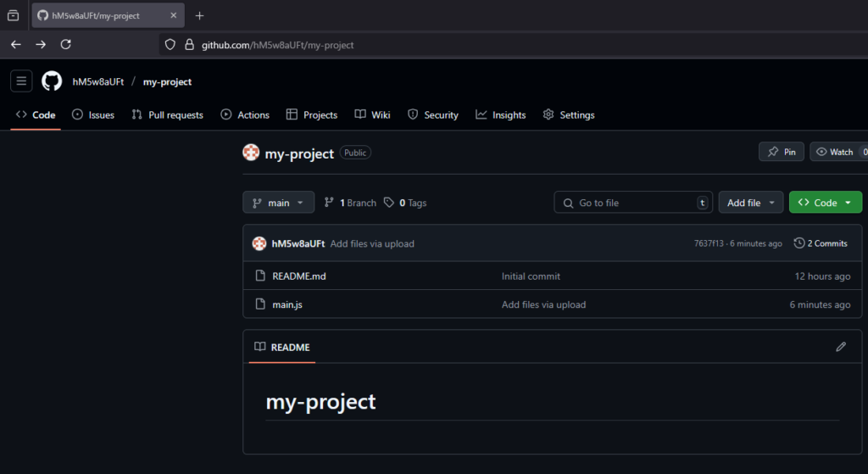Open the Insights tab
This screenshot has width=868, height=474.
pos(500,115)
